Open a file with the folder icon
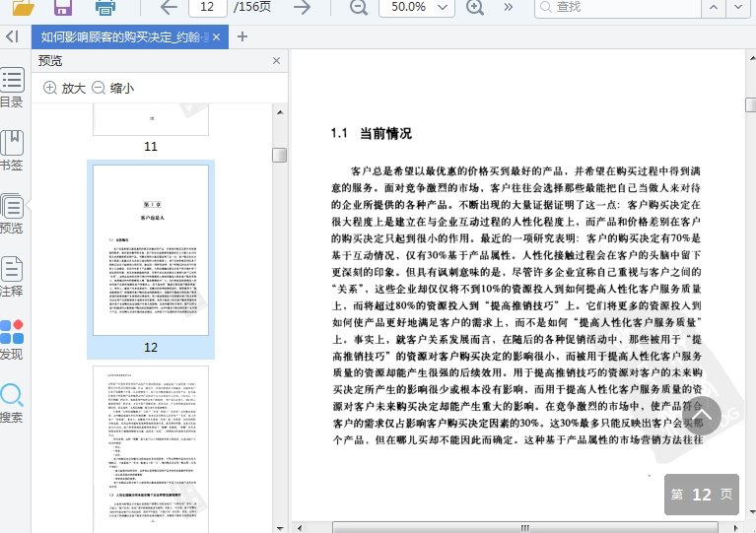The image size is (756, 533). click(23, 7)
